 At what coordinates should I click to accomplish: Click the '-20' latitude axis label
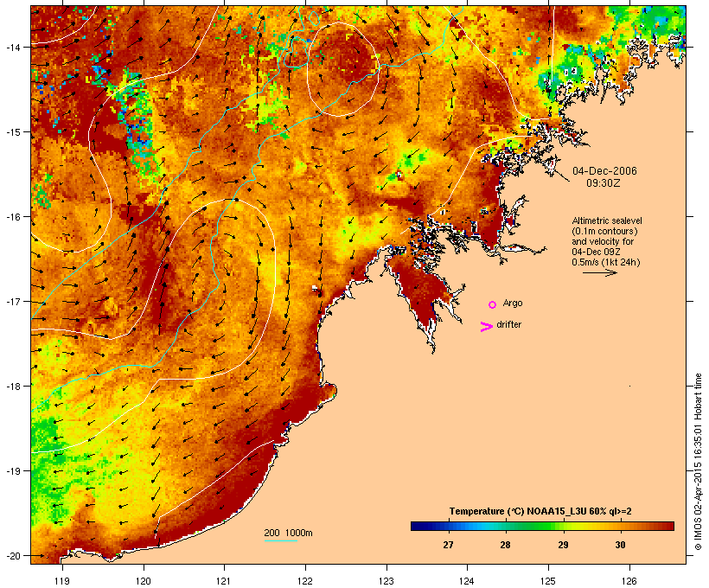pos(12,556)
